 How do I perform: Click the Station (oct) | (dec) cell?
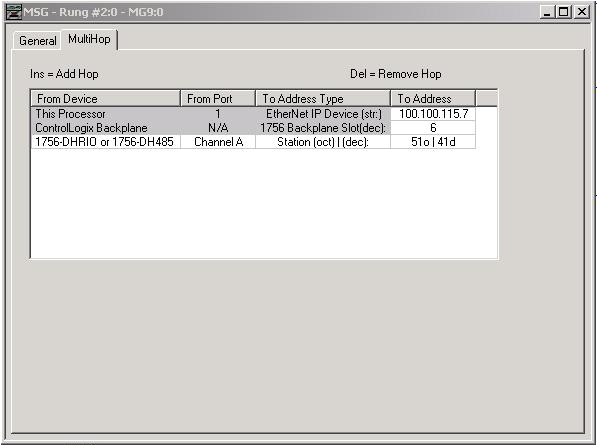point(323,142)
